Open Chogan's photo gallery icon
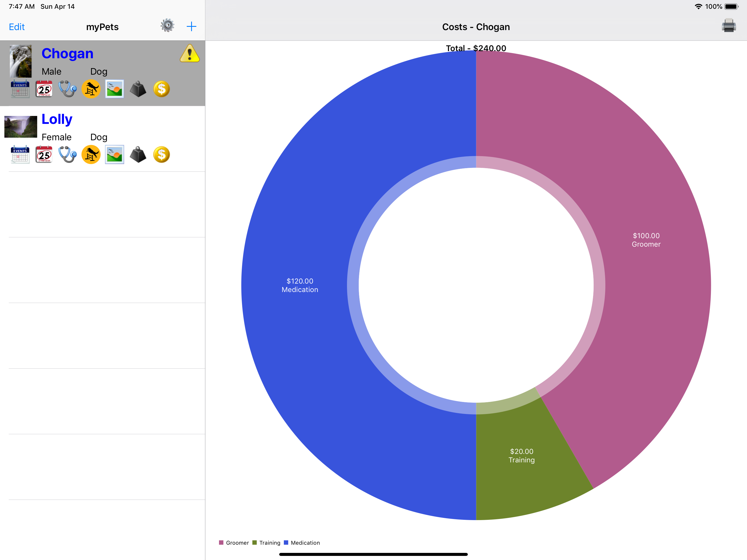This screenshot has width=747, height=560. click(x=115, y=89)
